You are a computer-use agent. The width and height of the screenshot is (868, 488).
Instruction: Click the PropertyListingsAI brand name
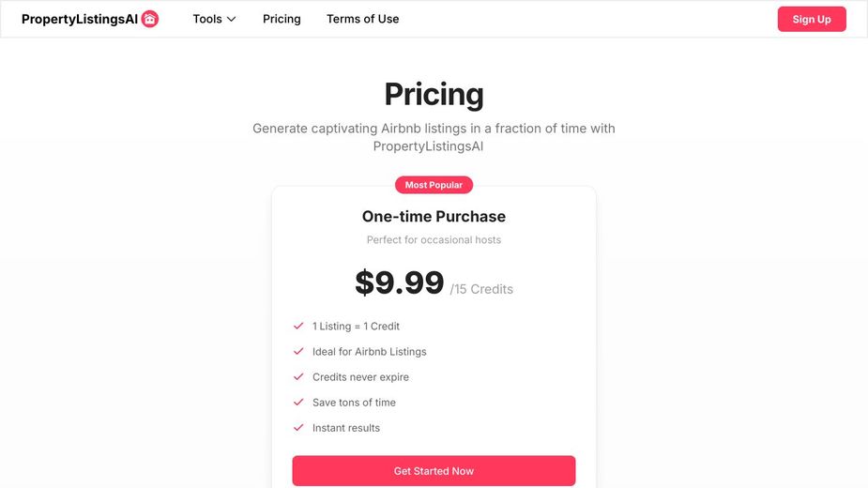tap(80, 19)
